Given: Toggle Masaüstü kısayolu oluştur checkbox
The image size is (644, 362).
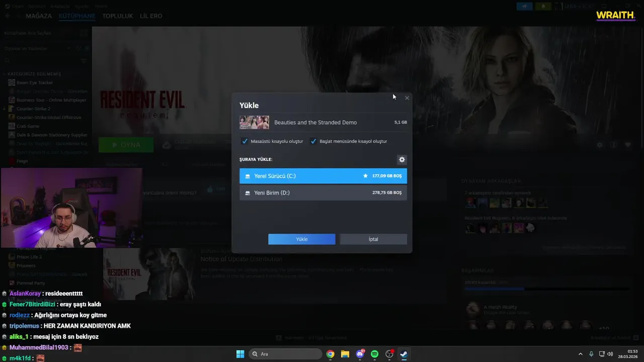Looking at the screenshot, I should click(245, 141).
